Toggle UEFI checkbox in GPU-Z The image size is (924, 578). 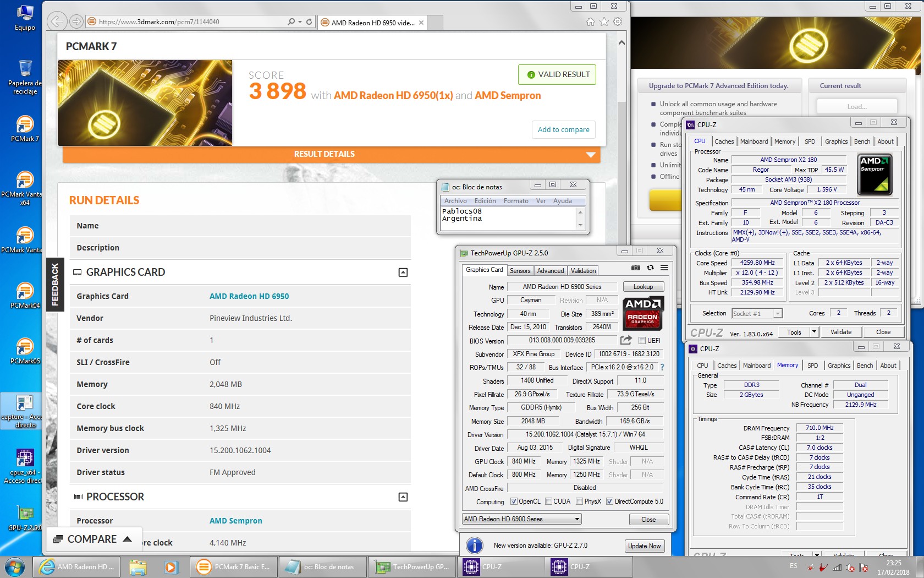coord(642,341)
